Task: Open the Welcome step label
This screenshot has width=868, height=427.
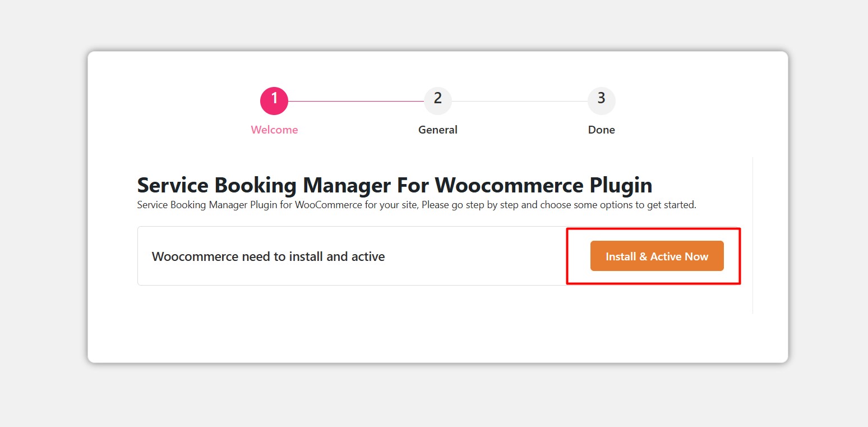Action: point(274,130)
